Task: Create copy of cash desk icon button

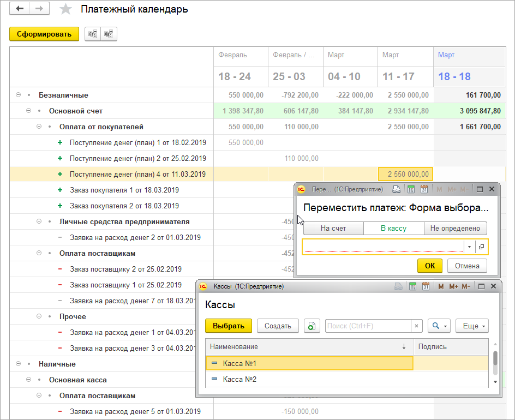Action: (312, 326)
